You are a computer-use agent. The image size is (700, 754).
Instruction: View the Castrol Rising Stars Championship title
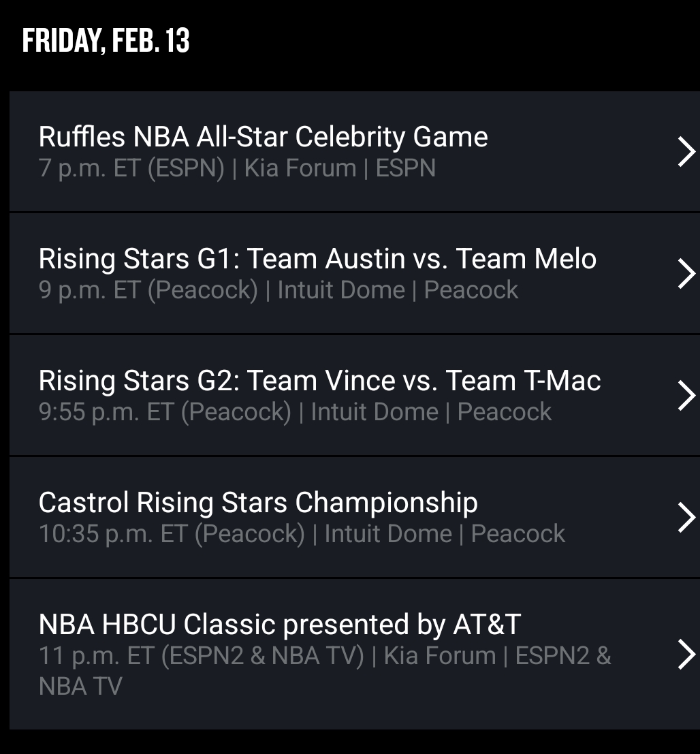point(258,503)
